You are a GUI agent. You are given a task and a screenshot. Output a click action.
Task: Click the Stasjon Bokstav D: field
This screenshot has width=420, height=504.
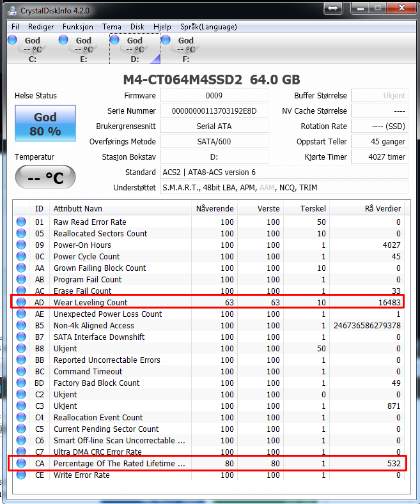click(214, 157)
